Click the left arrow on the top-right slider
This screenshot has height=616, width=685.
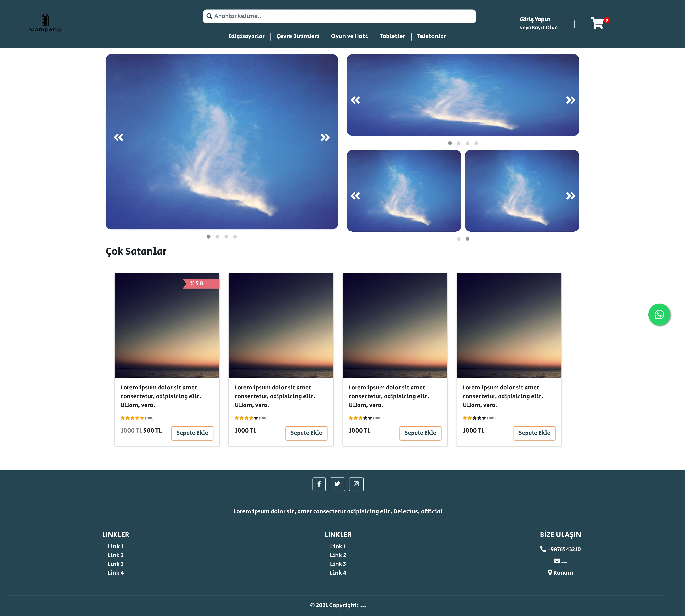(355, 100)
